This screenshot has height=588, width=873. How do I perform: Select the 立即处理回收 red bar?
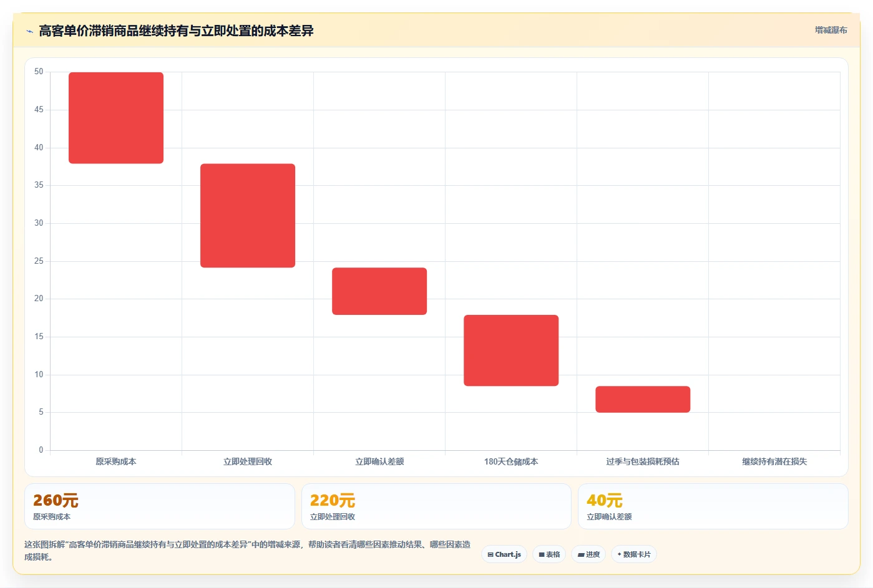(x=248, y=216)
